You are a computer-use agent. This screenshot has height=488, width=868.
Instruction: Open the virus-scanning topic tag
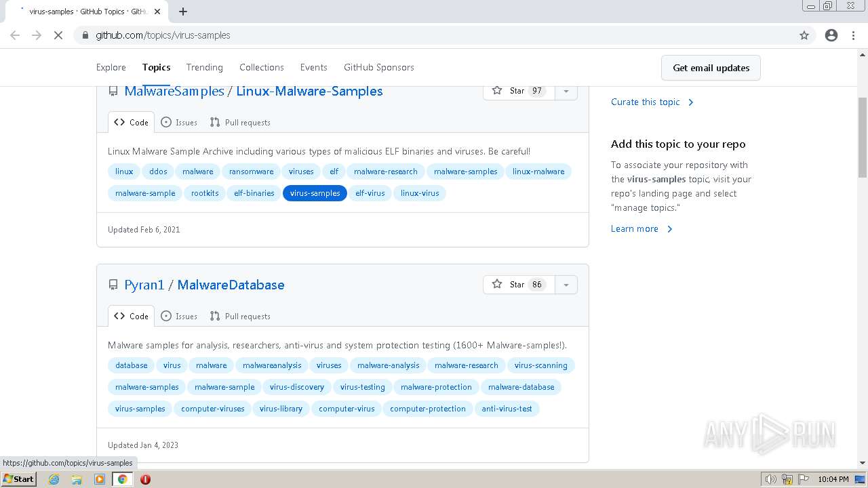coord(540,365)
